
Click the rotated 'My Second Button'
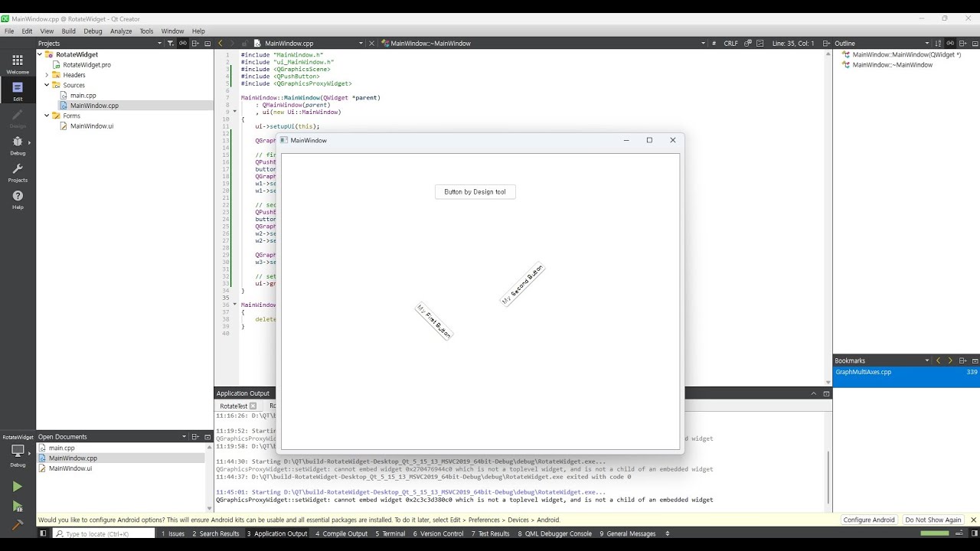[x=523, y=285]
